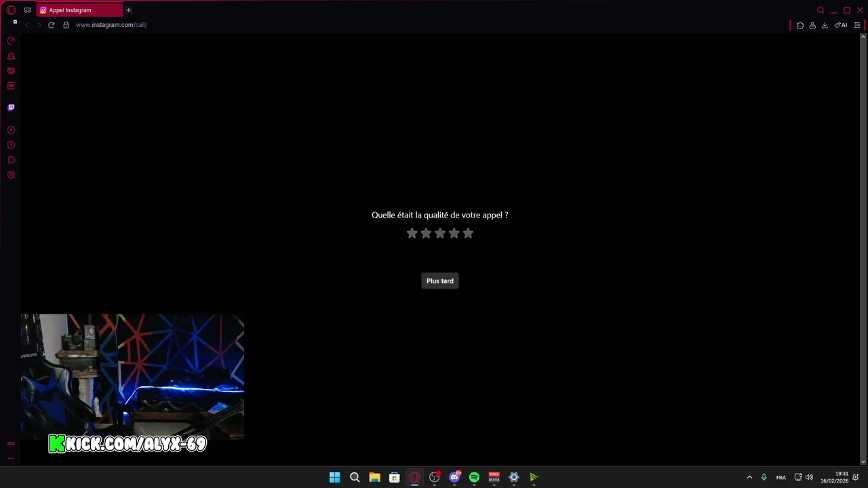868x488 pixels.
Task: Open Twitch panel in sidebar
Action: tap(11, 107)
